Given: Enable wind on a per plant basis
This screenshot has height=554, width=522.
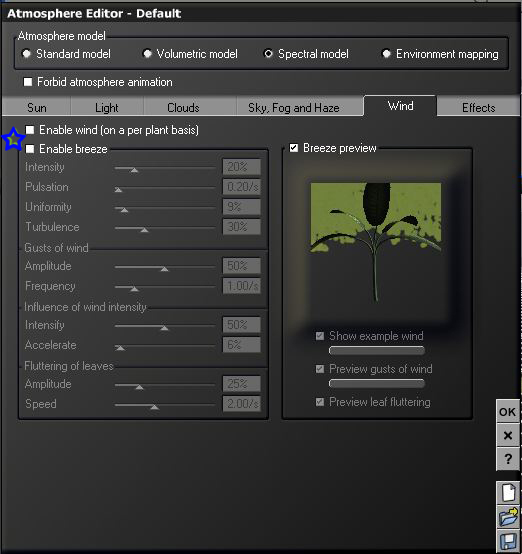Looking at the screenshot, I should point(30,130).
